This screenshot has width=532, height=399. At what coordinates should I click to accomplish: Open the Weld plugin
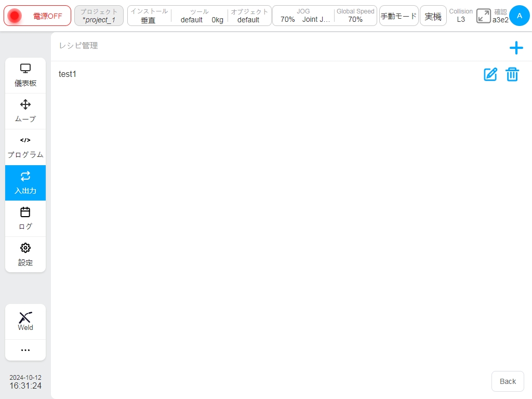[x=25, y=322]
